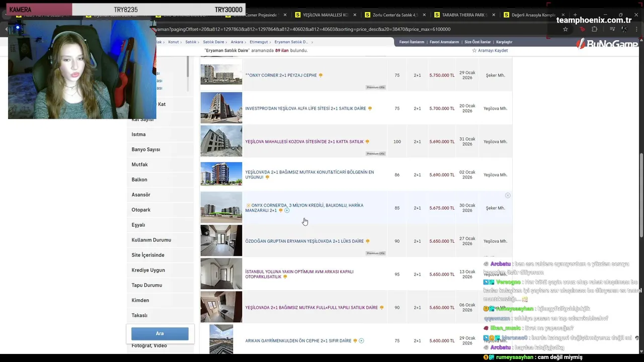Go to Ankara breadcrumb
This screenshot has width=644, height=362.
[x=236, y=42]
